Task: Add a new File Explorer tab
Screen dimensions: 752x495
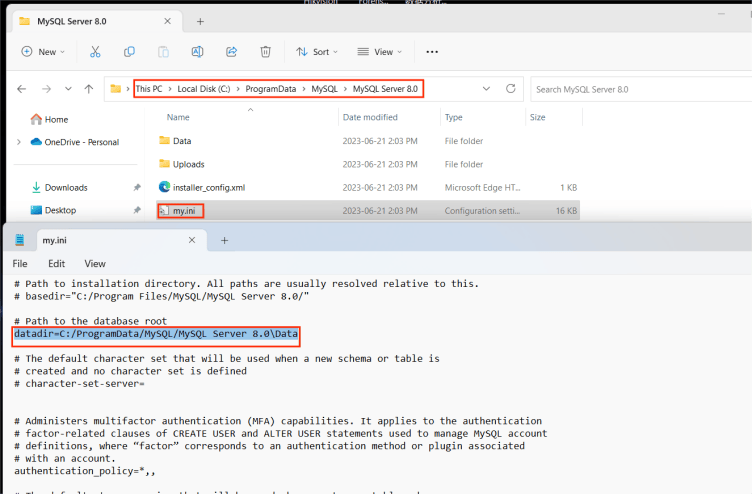Action: (x=200, y=22)
